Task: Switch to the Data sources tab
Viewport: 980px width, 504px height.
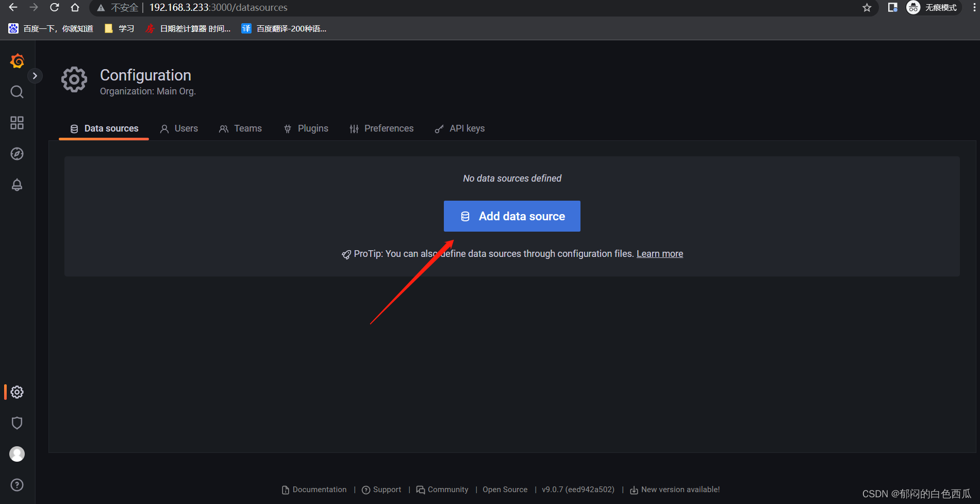Action: click(104, 128)
